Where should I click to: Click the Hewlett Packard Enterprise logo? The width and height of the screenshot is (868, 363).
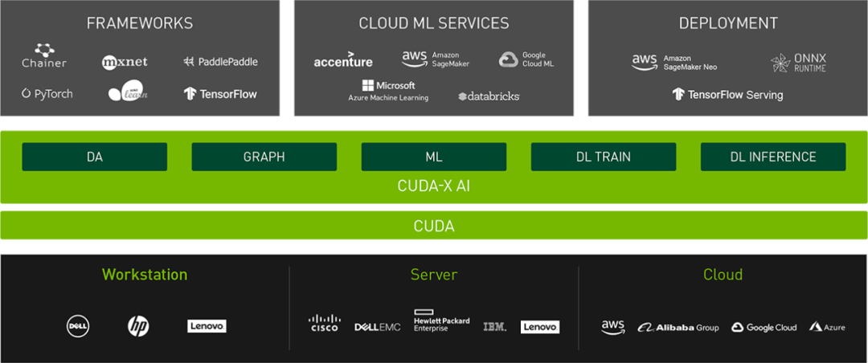442,320
